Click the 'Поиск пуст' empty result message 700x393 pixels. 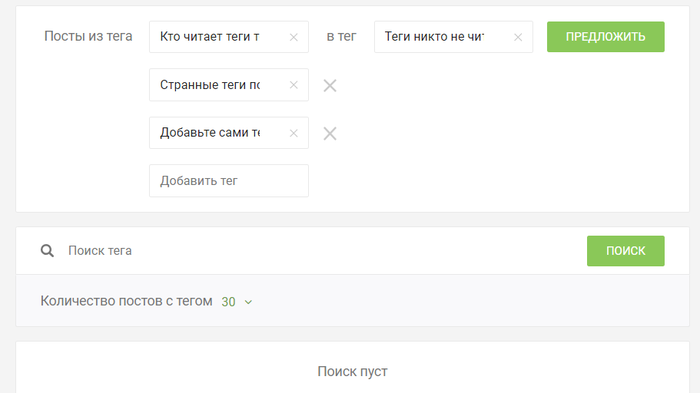(352, 371)
